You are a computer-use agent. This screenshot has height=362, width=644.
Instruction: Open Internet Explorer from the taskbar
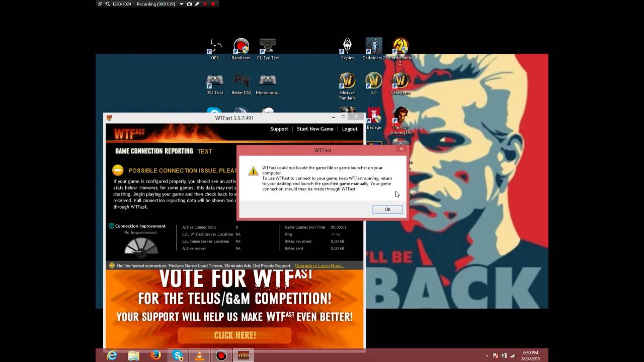[112, 355]
